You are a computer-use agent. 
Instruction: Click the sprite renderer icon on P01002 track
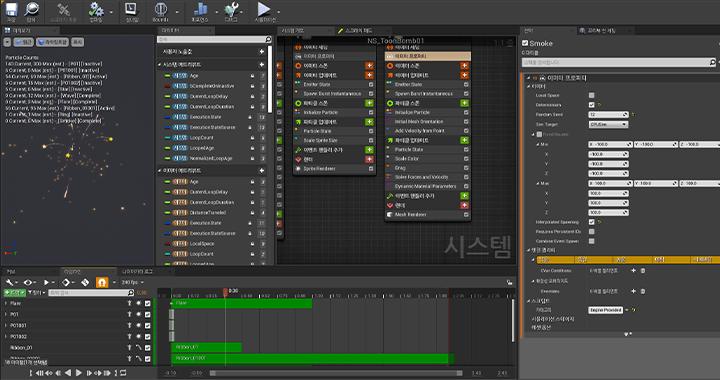point(138,336)
